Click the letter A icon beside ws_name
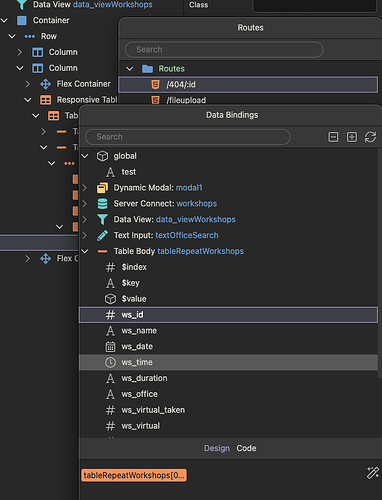The width and height of the screenshot is (382, 500). (110, 331)
